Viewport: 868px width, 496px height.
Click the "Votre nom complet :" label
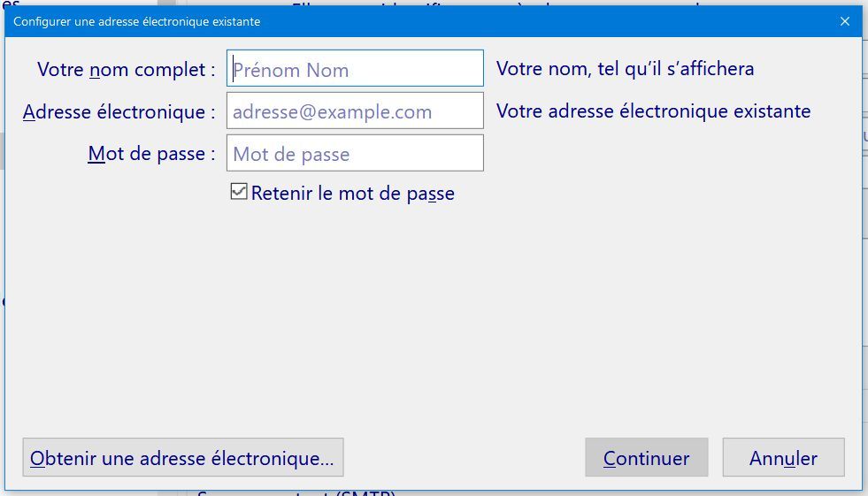coord(126,69)
